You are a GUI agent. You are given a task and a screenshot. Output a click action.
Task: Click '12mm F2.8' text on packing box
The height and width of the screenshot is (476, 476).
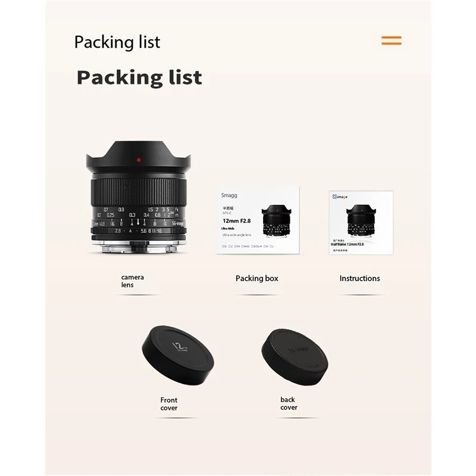pos(237,221)
